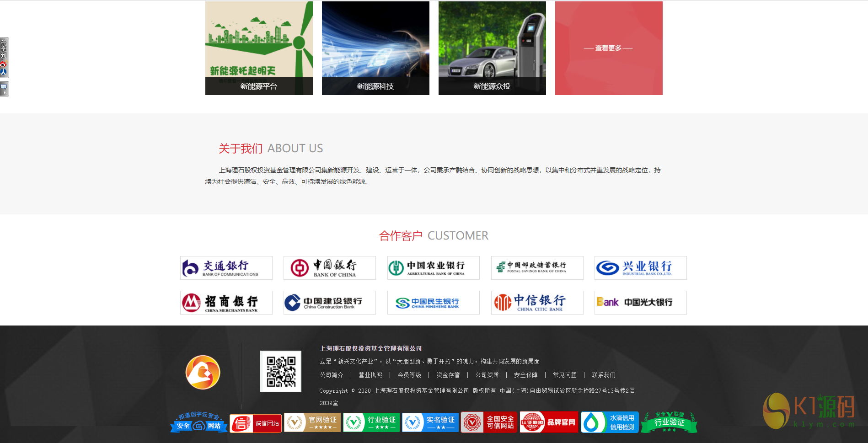This screenshot has height=443, width=868.
Task: Open 营业执照 footer link
Action: pyautogui.click(x=370, y=375)
